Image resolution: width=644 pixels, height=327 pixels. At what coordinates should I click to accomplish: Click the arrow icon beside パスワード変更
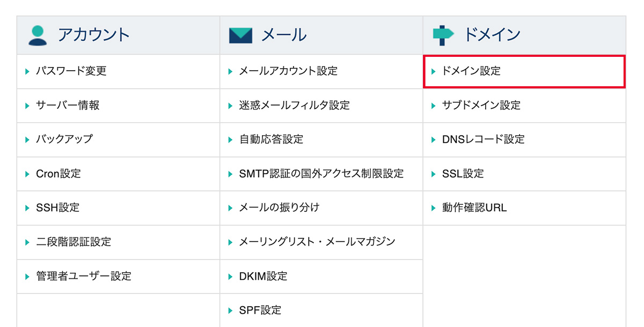[x=27, y=71]
